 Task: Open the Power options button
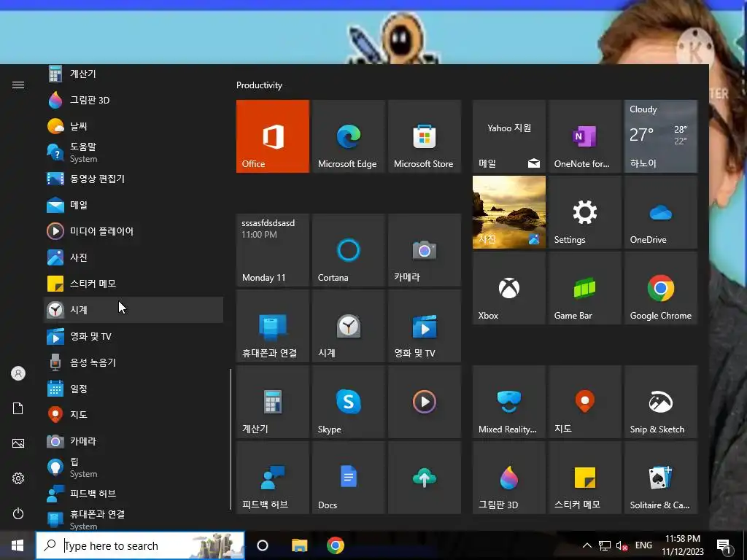click(x=18, y=513)
